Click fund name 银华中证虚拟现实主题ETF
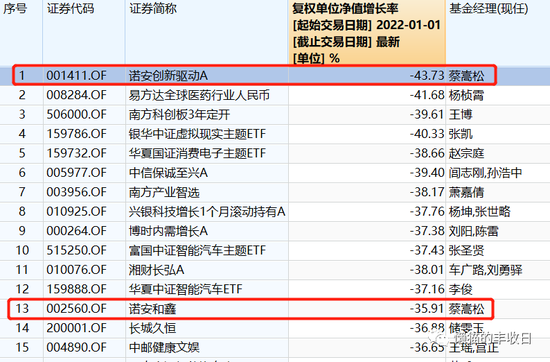Screen dimensions: 550x362 (x=197, y=134)
